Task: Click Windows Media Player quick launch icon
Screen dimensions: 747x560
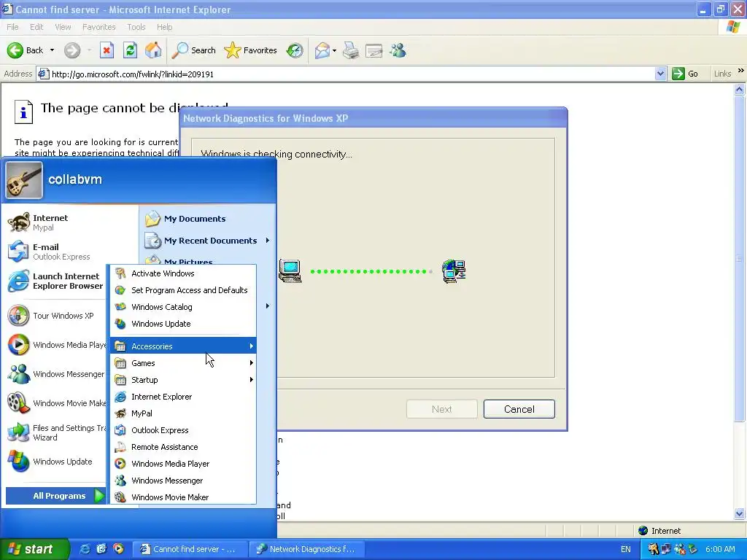Action: click(119, 549)
